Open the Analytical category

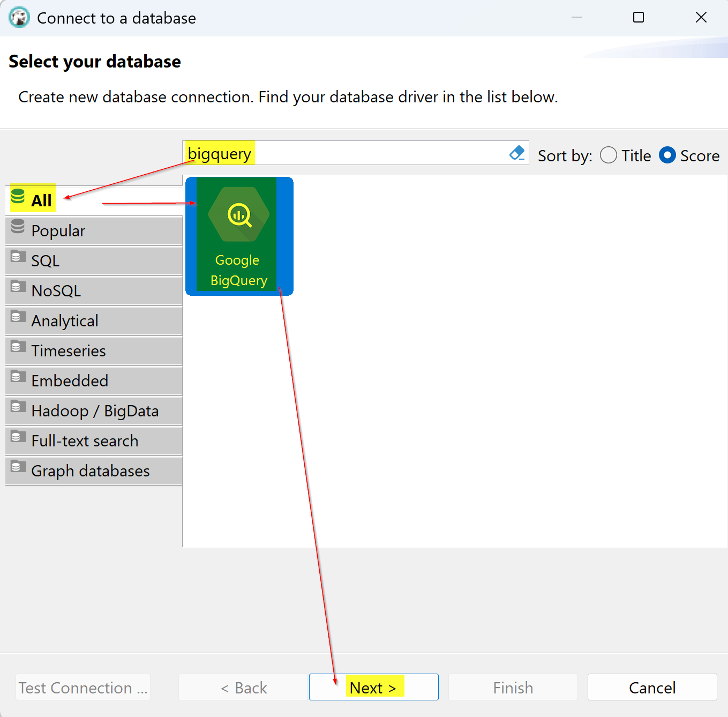[x=94, y=321]
